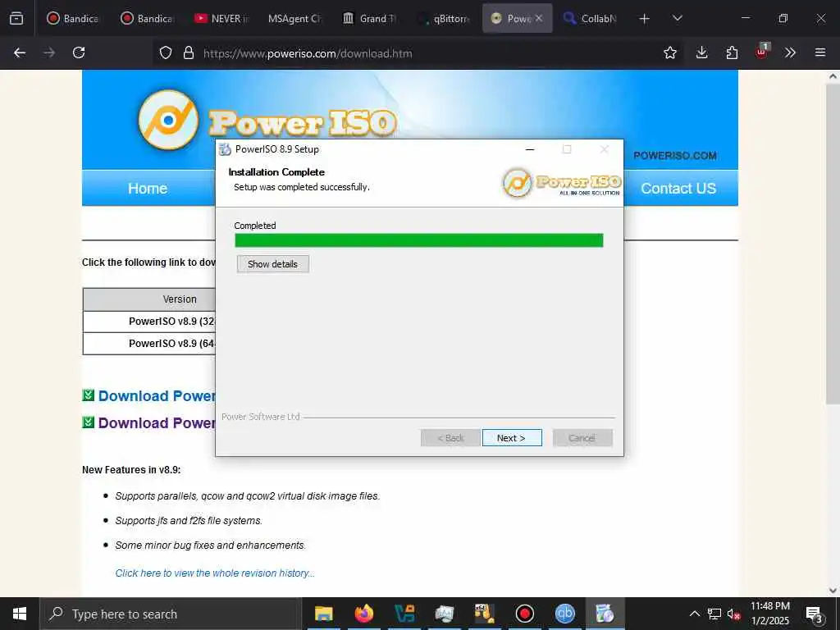Screen dimensions: 840x630
Task: Switch to MSAgent tab
Action: click(294, 19)
